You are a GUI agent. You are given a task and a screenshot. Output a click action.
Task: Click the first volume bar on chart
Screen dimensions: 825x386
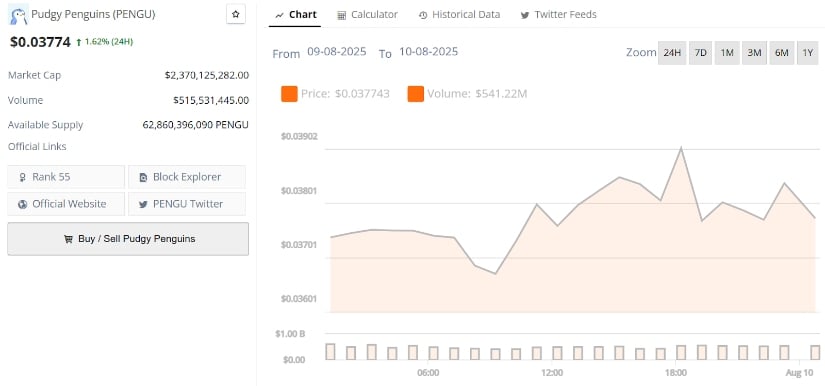[x=330, y=352]
